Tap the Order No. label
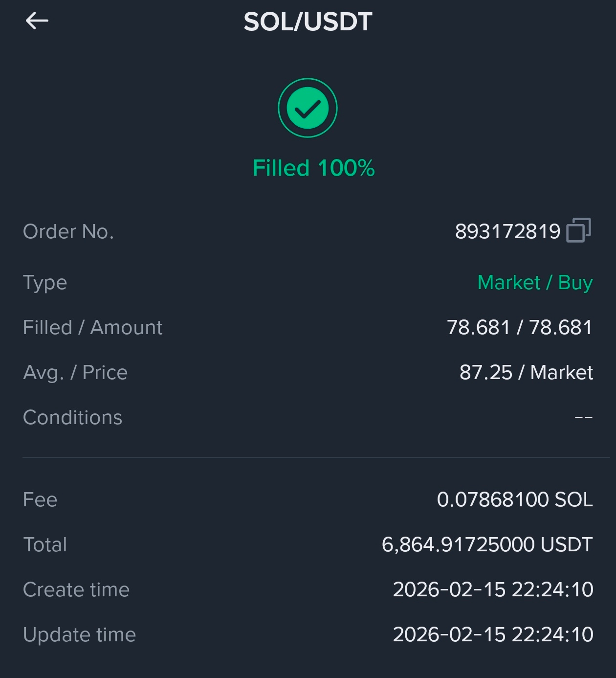 pos(68,231)
